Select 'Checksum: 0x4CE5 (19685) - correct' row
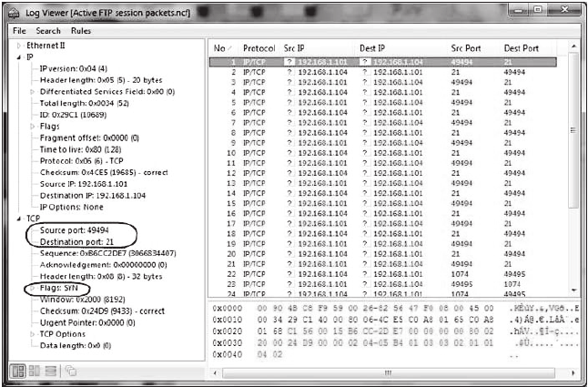 point(104,172)
